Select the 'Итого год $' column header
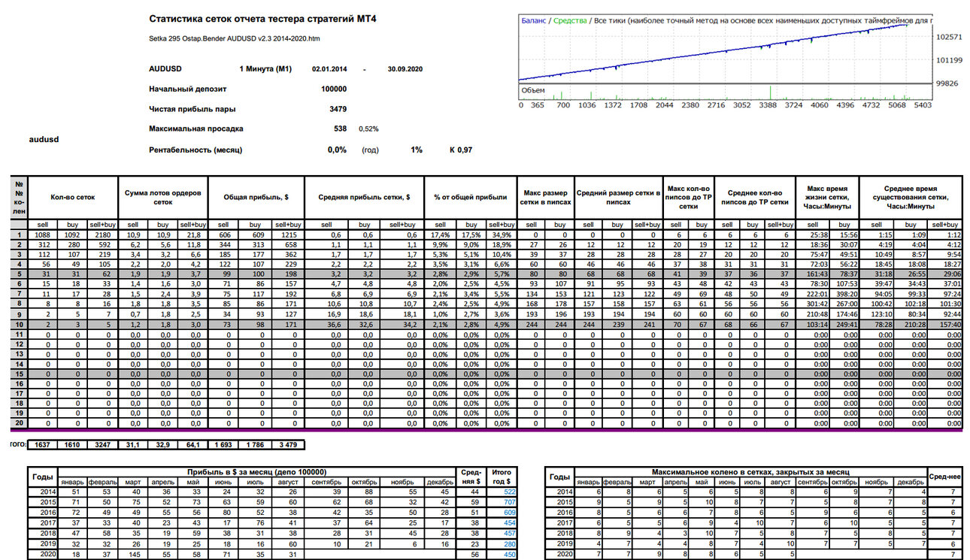 point(501,476)
